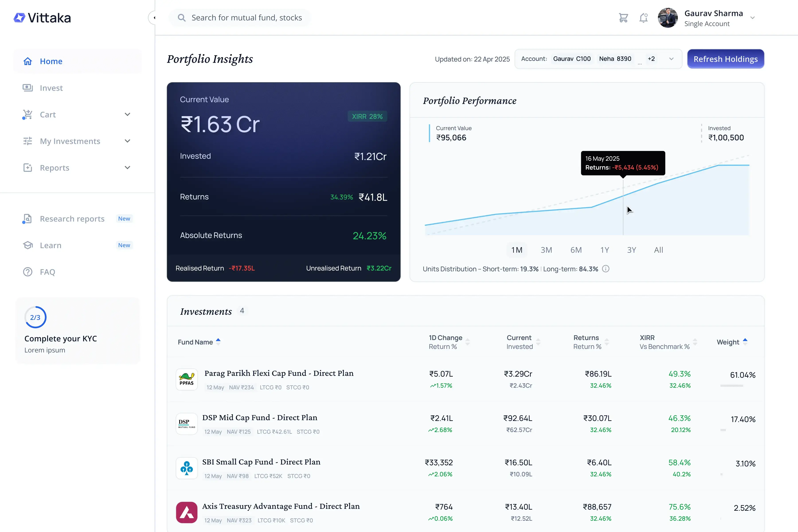
Task: Sort by Returns column arrows
Action: (x=607, y=342)
